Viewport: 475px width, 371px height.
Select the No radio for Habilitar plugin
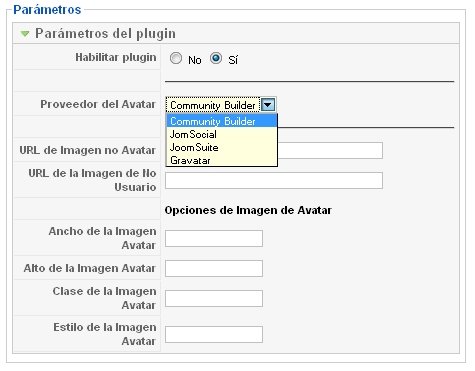click(x=176, y=58)
